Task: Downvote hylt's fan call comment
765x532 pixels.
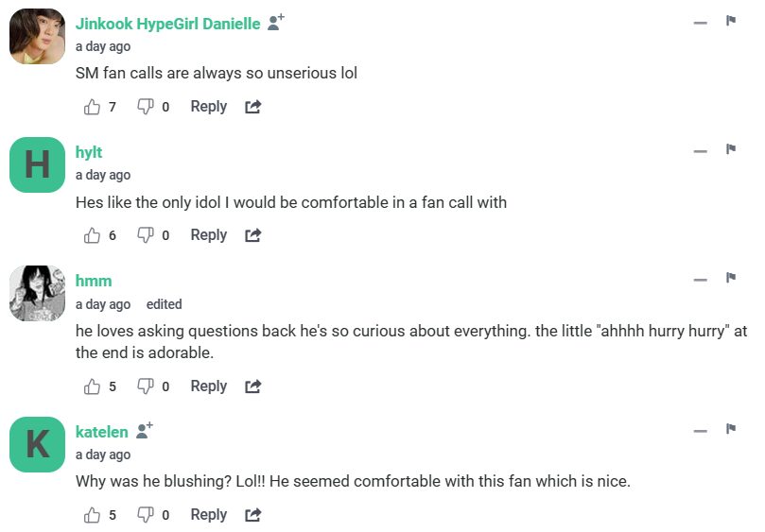Action: (146, 235)
